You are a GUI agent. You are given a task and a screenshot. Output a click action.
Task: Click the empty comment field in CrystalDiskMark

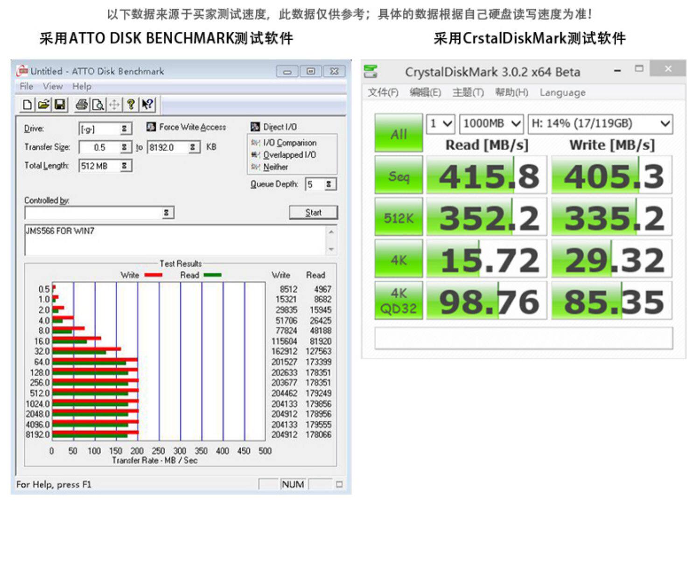click(524, 338)
